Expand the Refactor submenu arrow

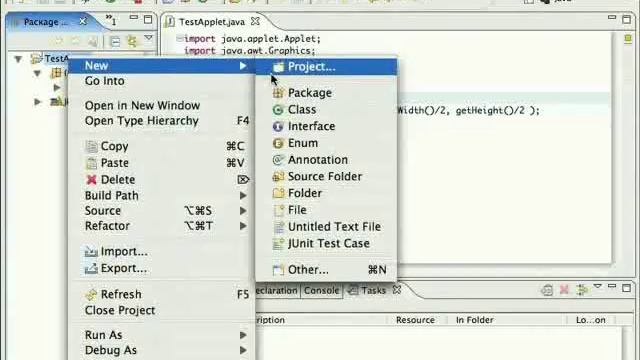click(243, 226)
